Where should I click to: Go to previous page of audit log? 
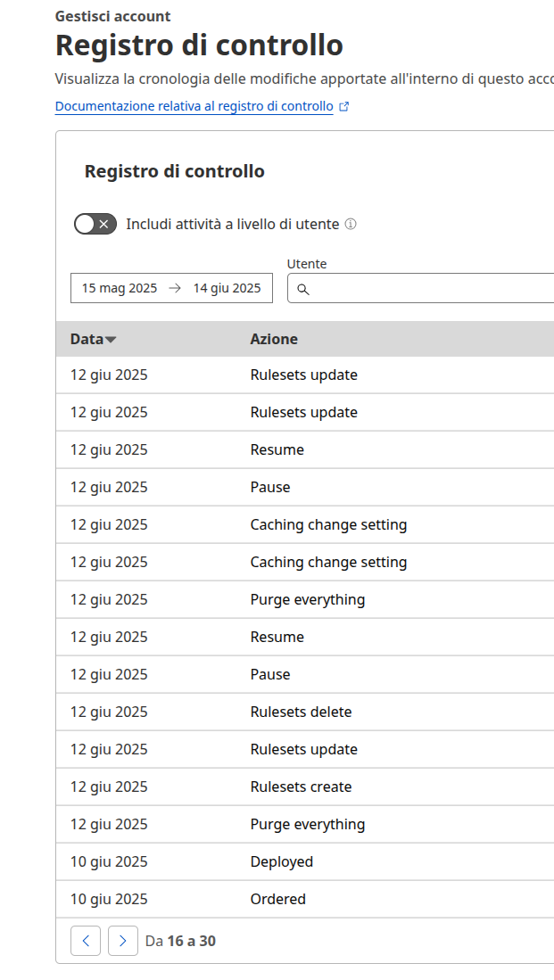point(86,941)
